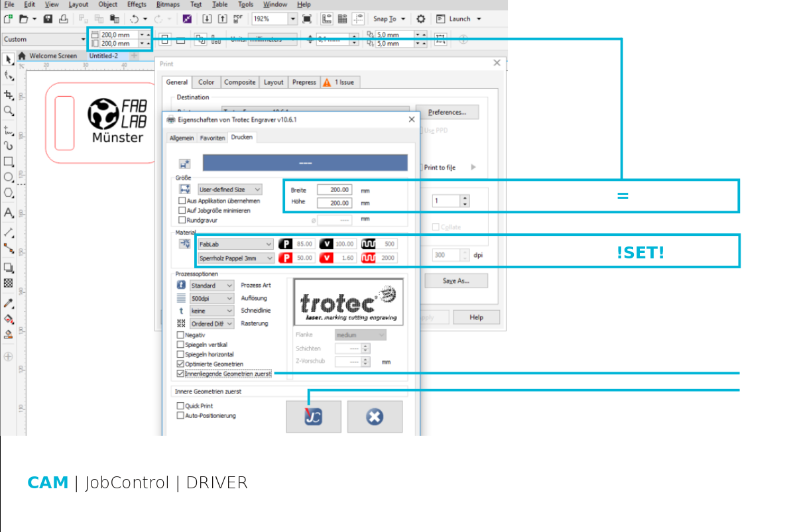Open the Object menu

pos(107,5)
